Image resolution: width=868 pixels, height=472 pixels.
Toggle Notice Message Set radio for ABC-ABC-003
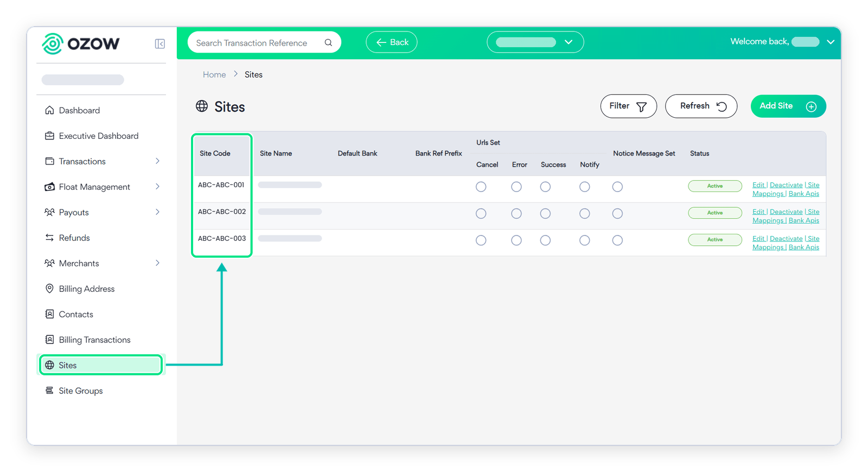point(617,240)
